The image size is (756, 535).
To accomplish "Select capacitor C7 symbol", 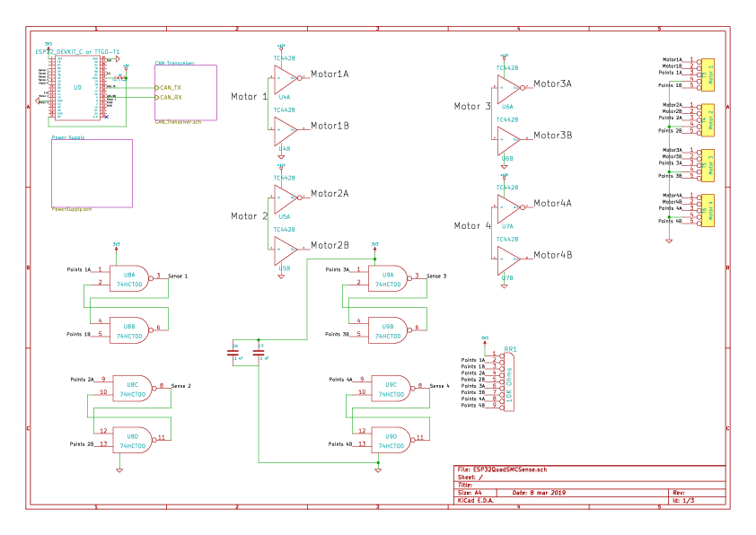I will 259,353.
